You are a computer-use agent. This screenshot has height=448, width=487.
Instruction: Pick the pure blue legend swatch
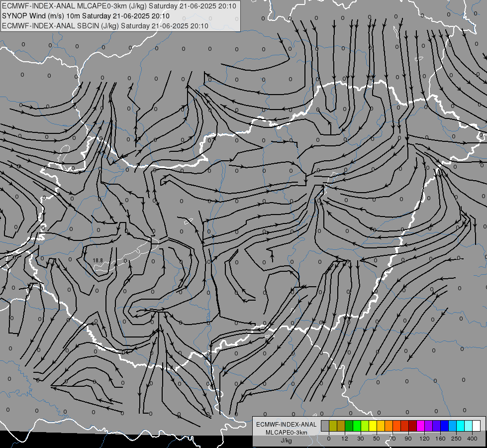[444, 426]
